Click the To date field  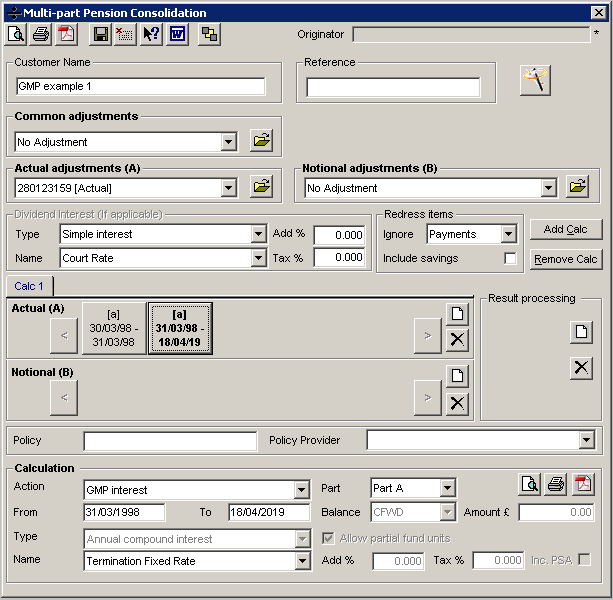pos(269,512)
